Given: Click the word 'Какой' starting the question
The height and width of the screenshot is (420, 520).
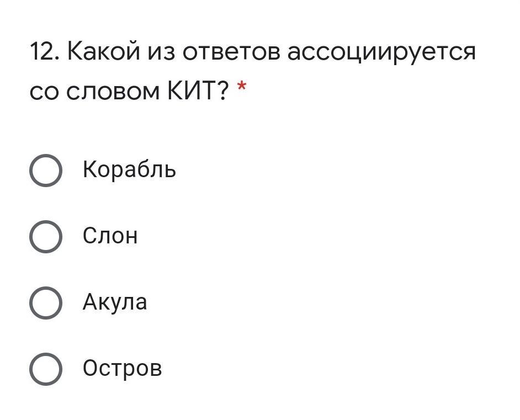Looking at the screenshot, I should (x=104, y=51).
